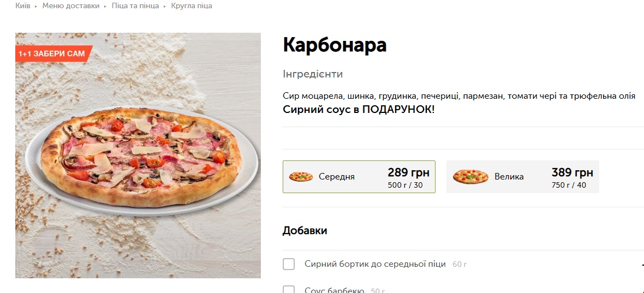This screenshot has width=644, height=293.
Task: Click the "1+1 ЗАБЕРИ САМ" promo badge
Action: [52, 53]
